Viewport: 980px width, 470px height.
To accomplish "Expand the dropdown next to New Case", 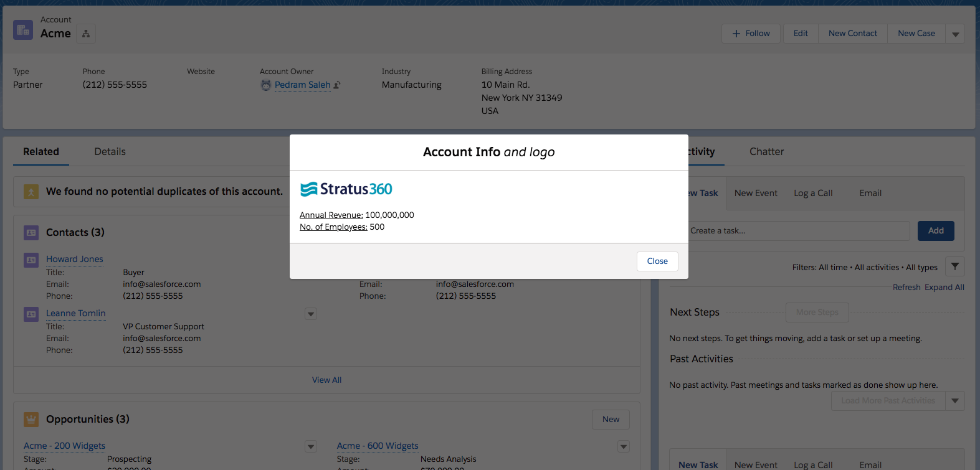I will tap(955, 34).
